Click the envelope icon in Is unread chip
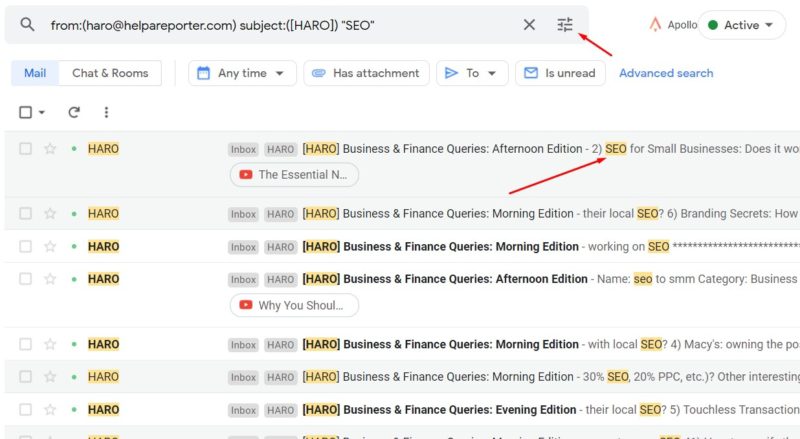The height and width of the screenshot is (439, 800). [x=531, y=73]
